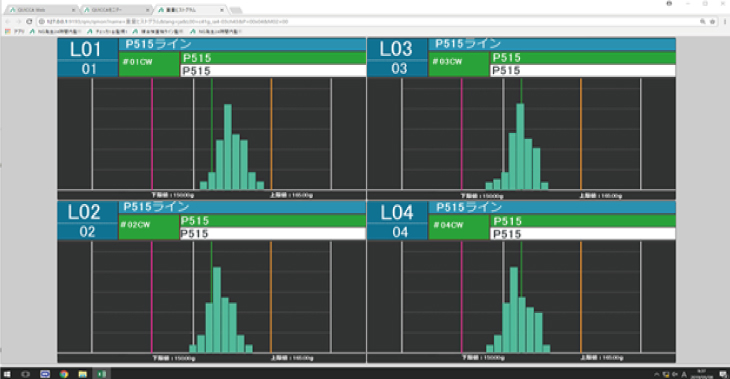Screen dimensions: 730x379
Task: Click the tallest histogram bar in L03 chart
Action: 520,146
